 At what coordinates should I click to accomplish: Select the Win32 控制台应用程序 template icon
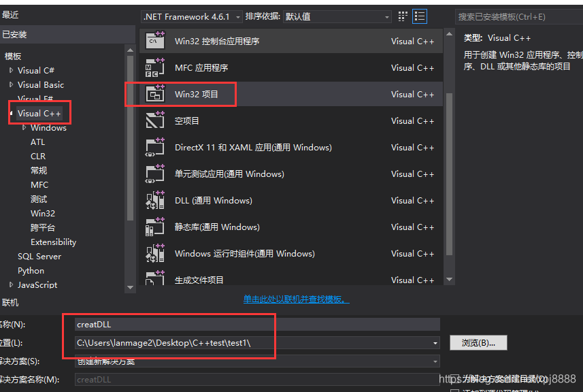pyautogui.click(x=155, y=41)
